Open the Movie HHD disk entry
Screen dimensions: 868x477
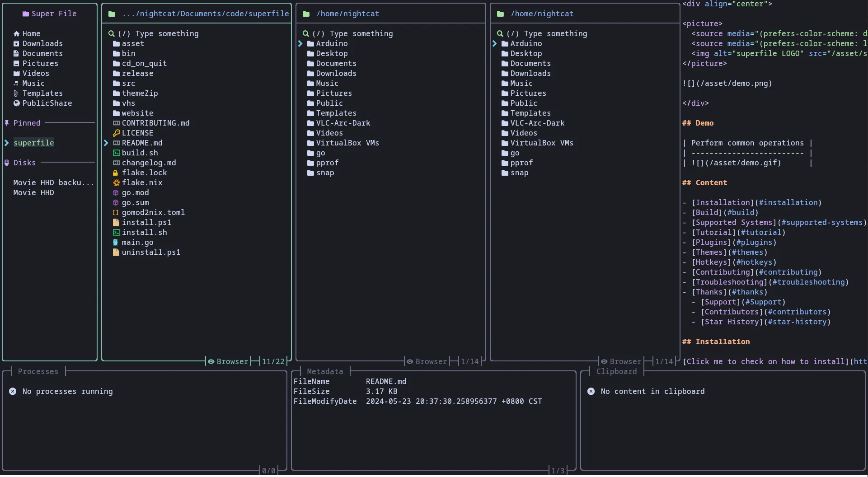click(x=33, y=192)
